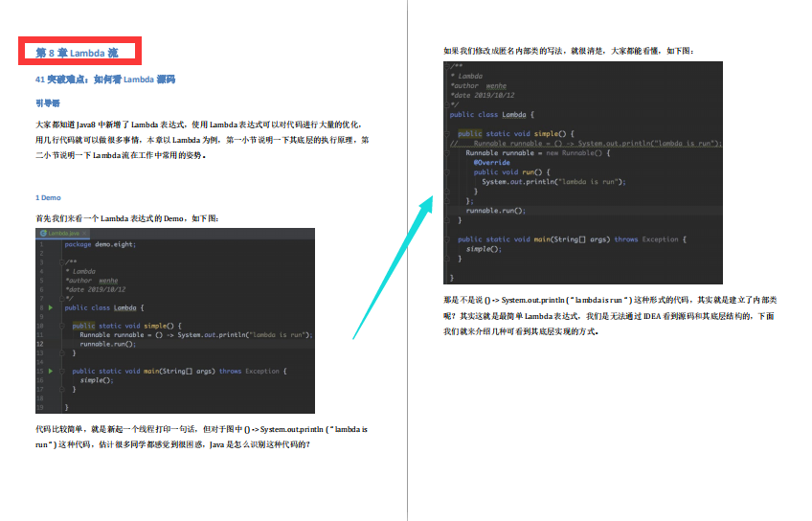The height and width of the screenshot is (521, 812).
Task: Click the Demo code screenshot image
Action: click(175, 321)
